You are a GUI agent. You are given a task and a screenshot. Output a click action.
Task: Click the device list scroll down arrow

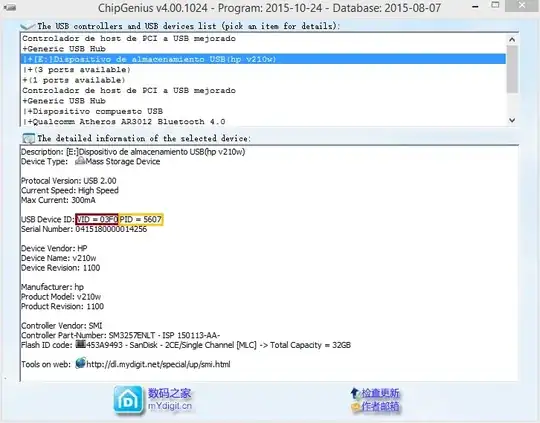tap(512, 120)
